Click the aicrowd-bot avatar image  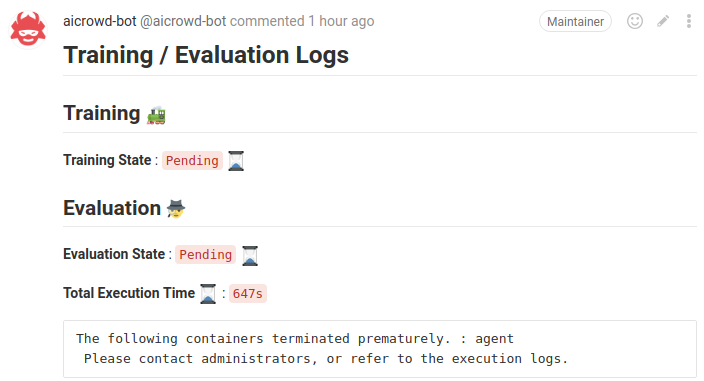(x=28, y=30)
